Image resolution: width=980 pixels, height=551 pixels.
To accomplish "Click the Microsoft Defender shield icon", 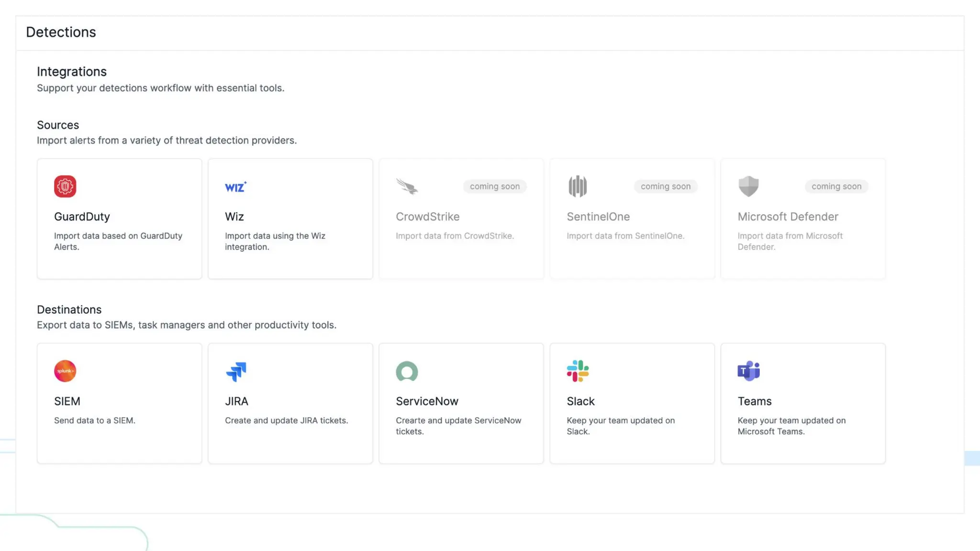I will tap(748, 187).
